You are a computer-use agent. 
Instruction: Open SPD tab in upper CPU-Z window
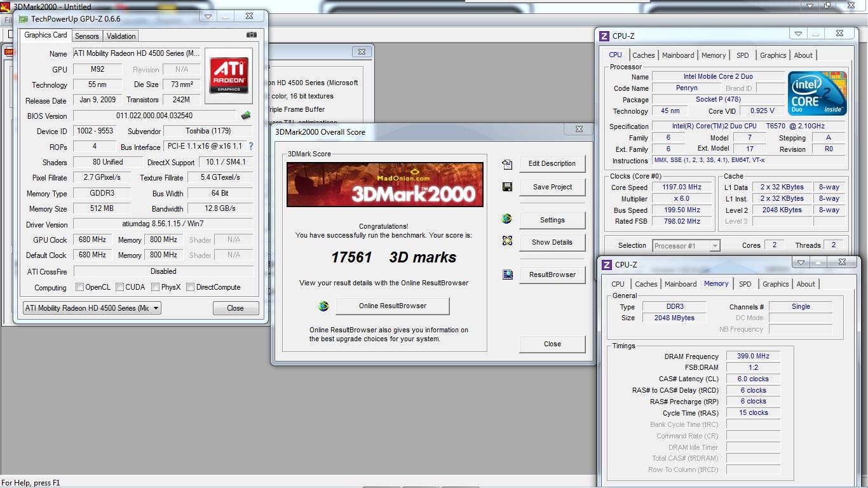[742, 55]
